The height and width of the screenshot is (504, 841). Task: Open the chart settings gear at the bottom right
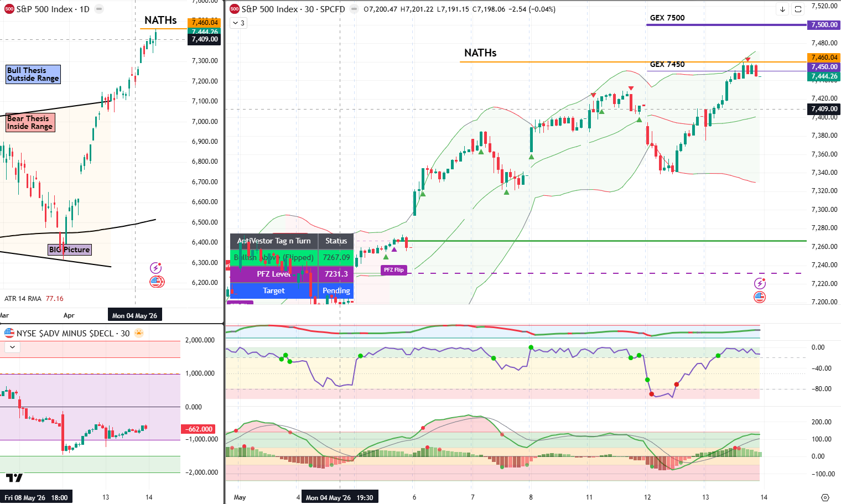[825, 497]
